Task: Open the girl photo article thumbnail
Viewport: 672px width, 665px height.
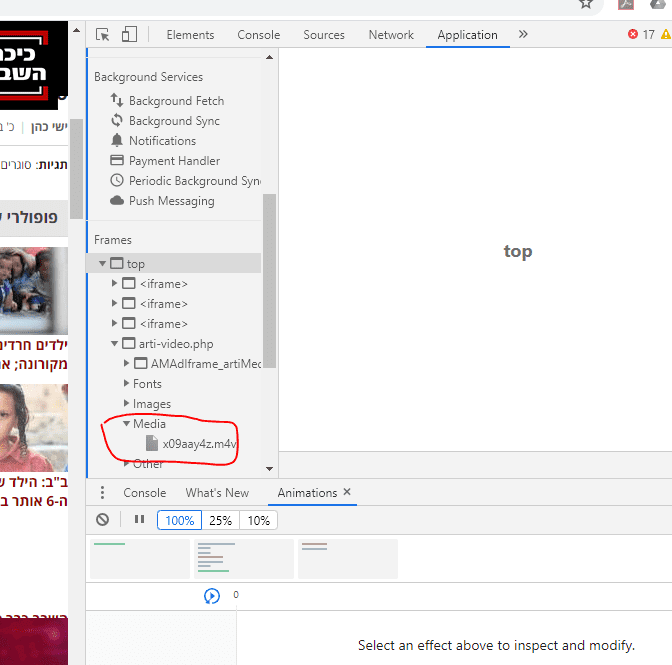Action: [x=34, y=428]
